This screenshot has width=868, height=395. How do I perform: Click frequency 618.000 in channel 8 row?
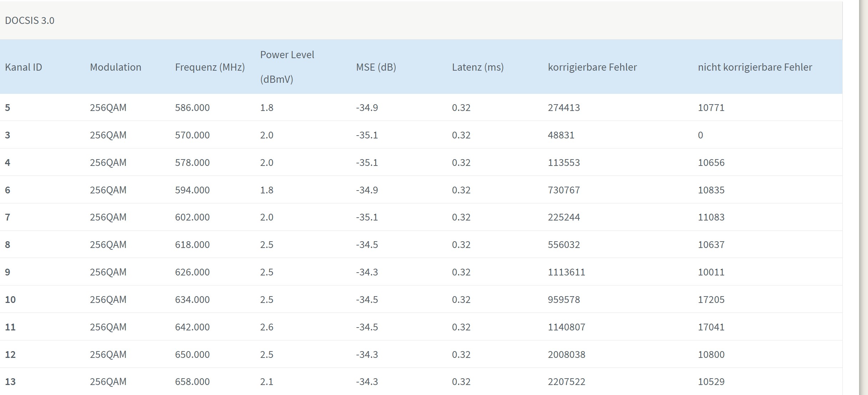tap(192, 244)
